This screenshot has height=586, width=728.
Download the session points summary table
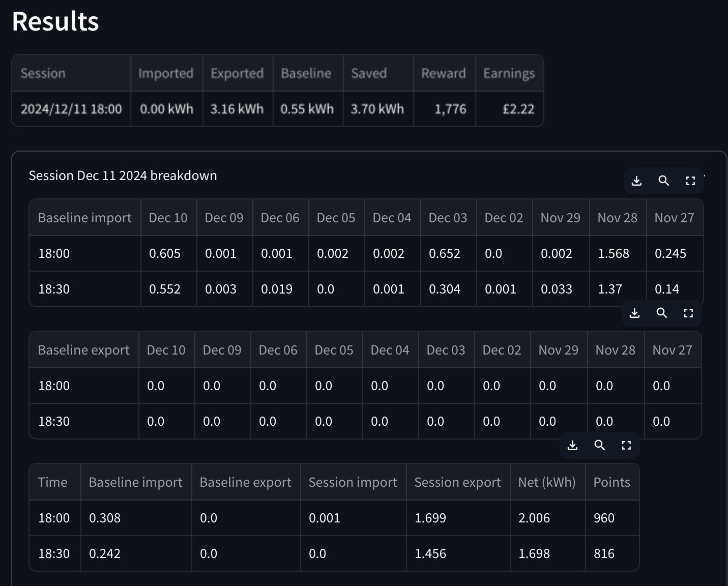point(572,445)
